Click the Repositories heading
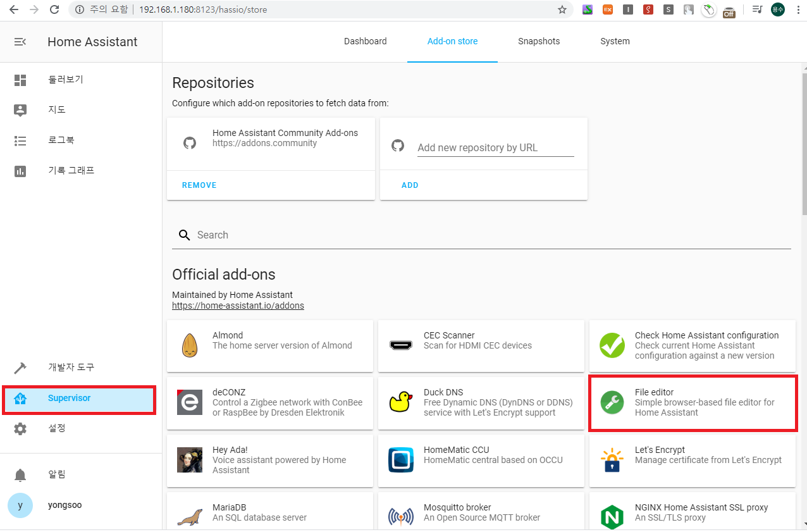The image size is (807, 532). coord(213,83)
